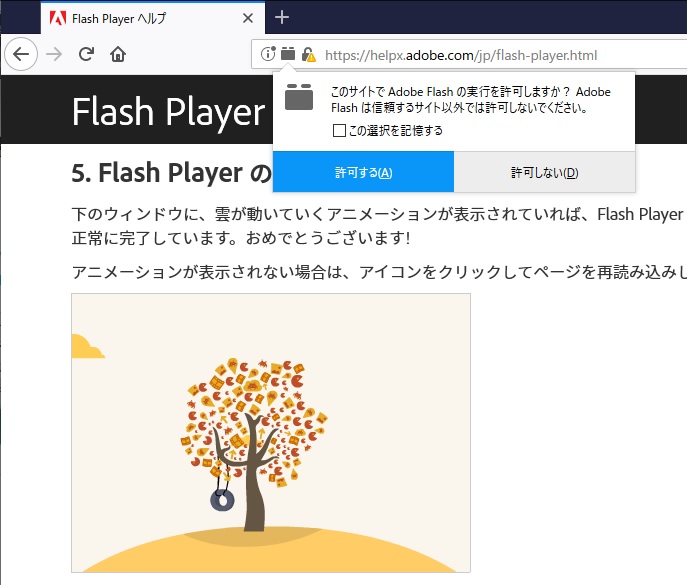687x585 pixels.
Task: Click the browser back arrow button
Action: [20, 54]
